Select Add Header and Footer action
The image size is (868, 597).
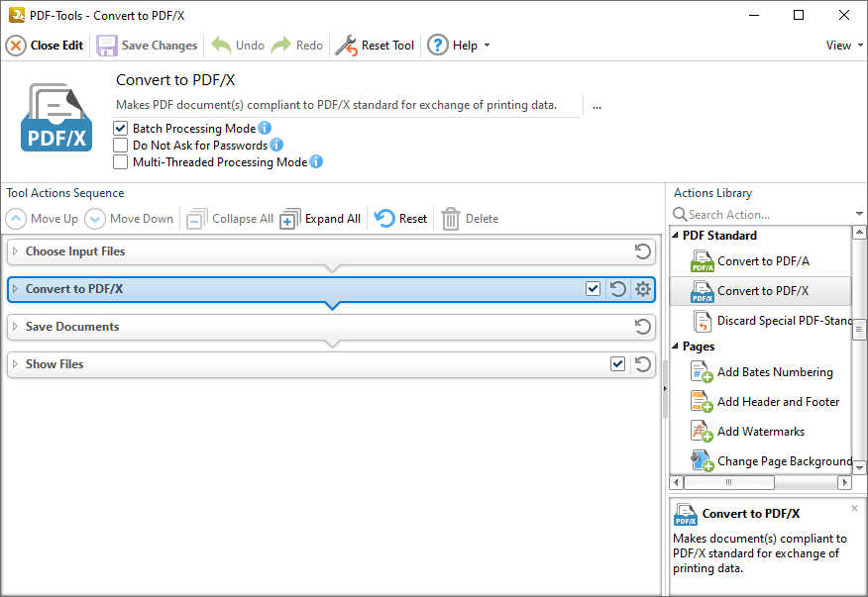761,402
